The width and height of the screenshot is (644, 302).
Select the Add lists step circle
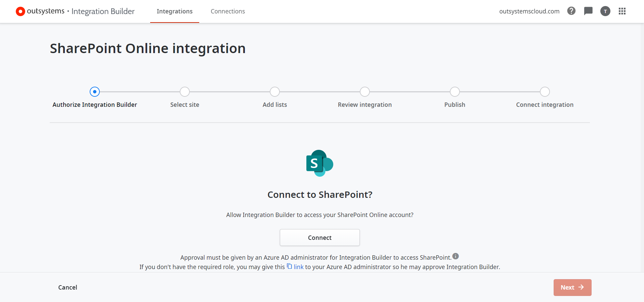coord(275,92)
